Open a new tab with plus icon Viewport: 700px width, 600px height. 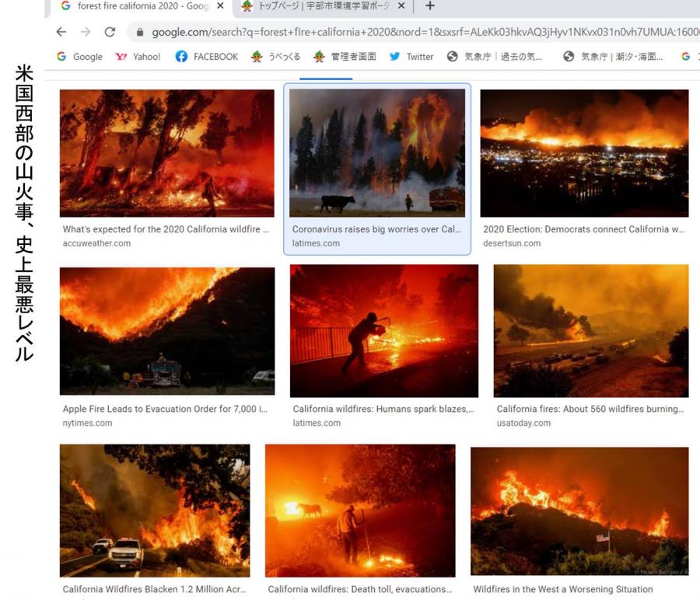(430, 5)
